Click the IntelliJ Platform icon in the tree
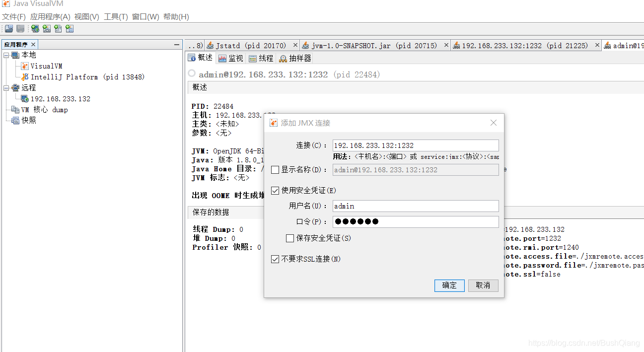The image size is (644, 352). (x=25, y=77)
